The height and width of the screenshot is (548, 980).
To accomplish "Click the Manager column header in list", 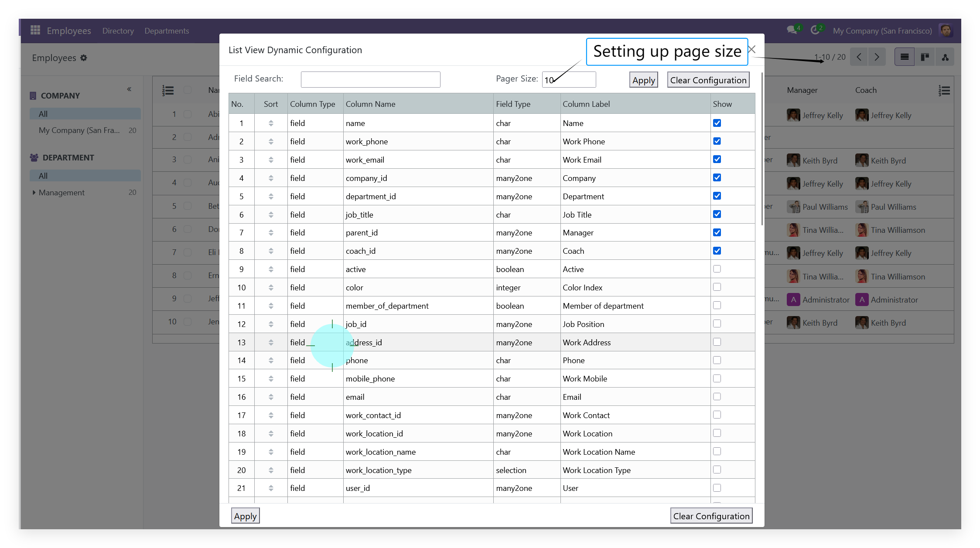I will (x=802, y=90).
